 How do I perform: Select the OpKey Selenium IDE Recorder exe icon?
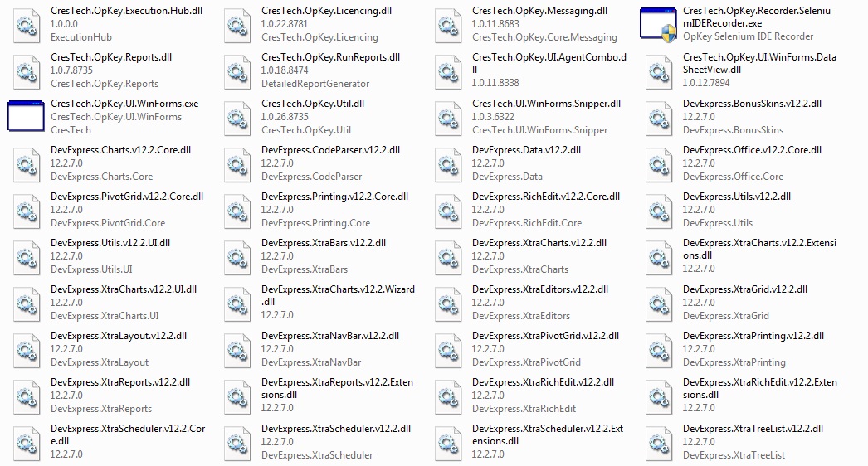tap(658, 24)
